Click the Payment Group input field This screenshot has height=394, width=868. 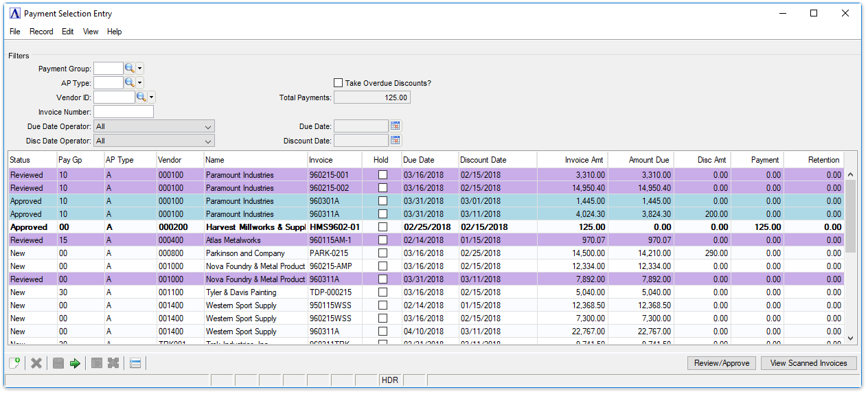[108, 69]
